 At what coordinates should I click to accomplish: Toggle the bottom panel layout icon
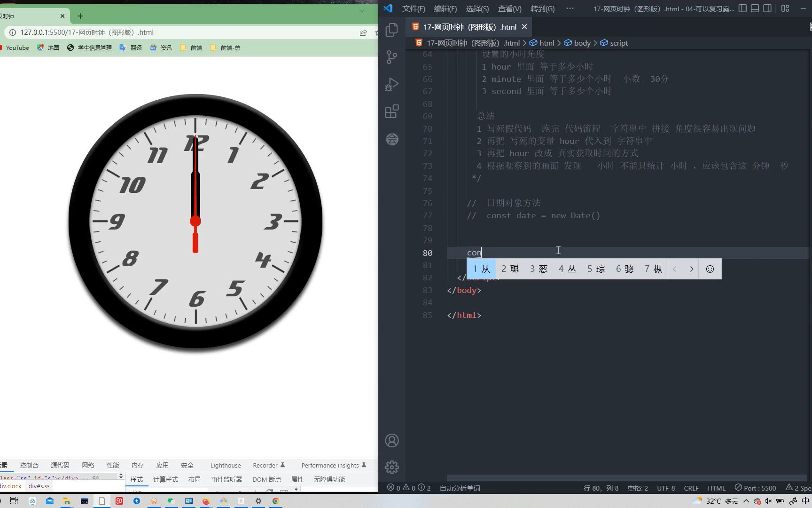tap(755, 8)
